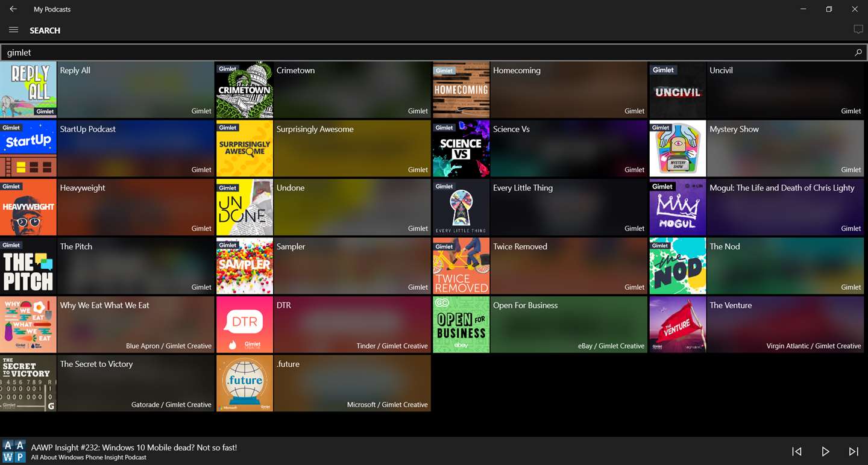Open the Surprisingly Awesome cover art
The image size is (868, 465).
(x=245, y=148)
